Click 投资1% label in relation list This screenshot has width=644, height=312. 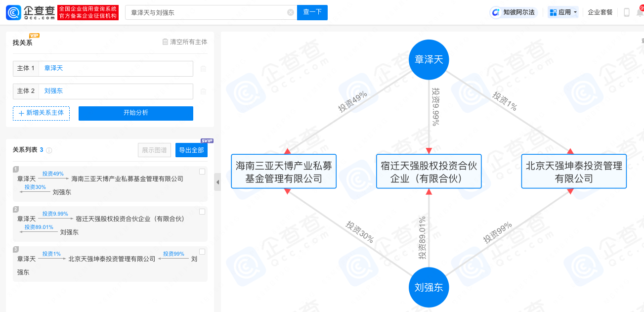coord(51,254)
